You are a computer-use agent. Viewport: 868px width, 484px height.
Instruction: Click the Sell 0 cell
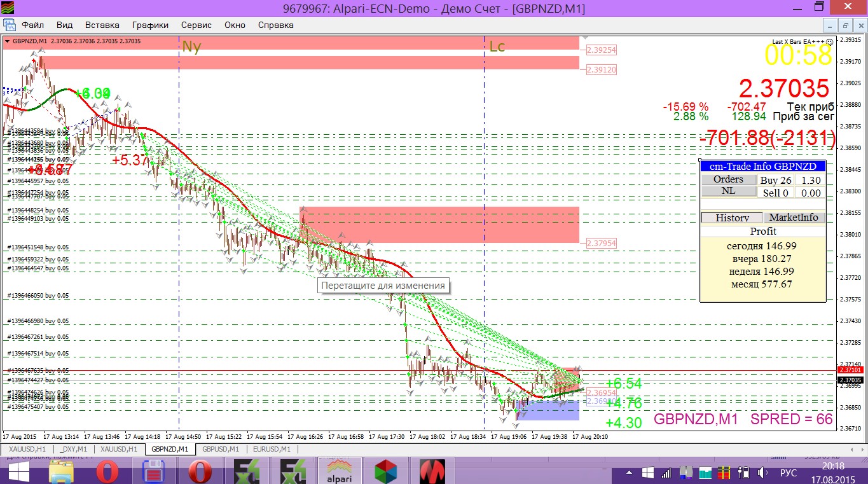(776, 193)
